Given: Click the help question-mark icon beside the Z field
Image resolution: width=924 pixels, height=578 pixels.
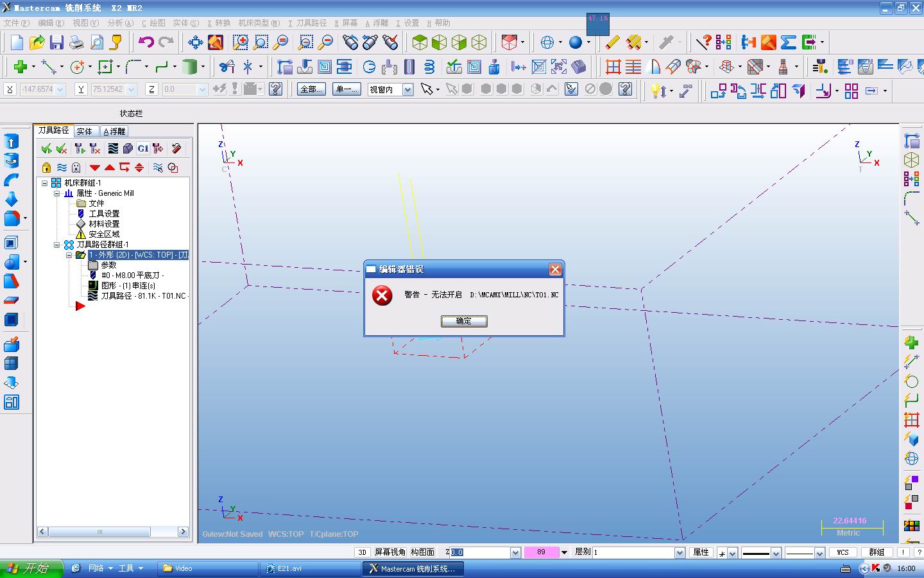Looking at the screenshot, I should click(276, 89).
